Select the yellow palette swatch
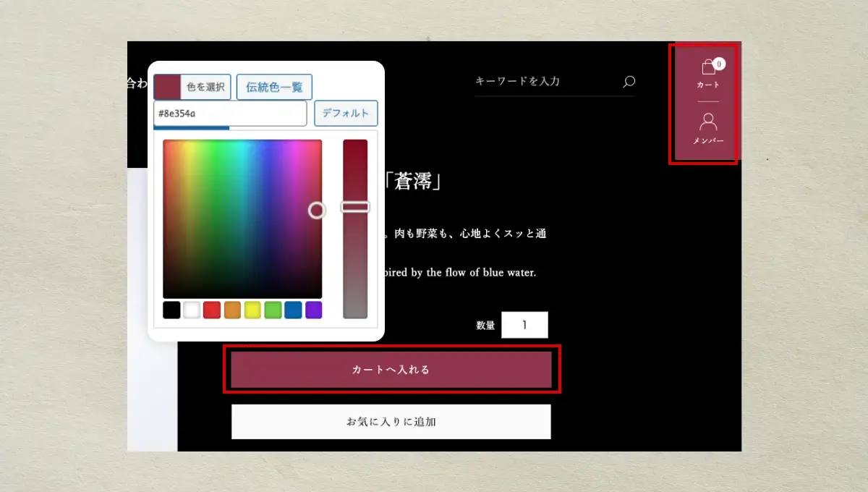Viewport: 868px width, 492px height. click(x=252, y=310)
